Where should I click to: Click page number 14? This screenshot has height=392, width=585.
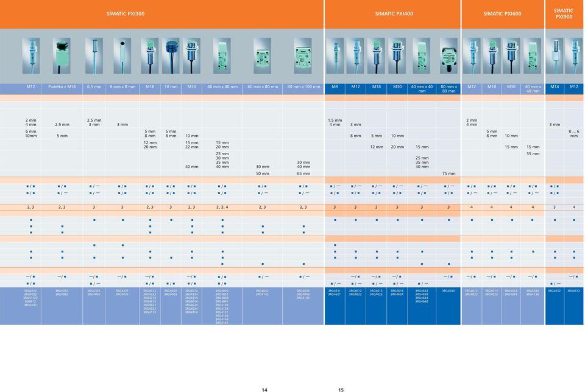coord(264,390)
